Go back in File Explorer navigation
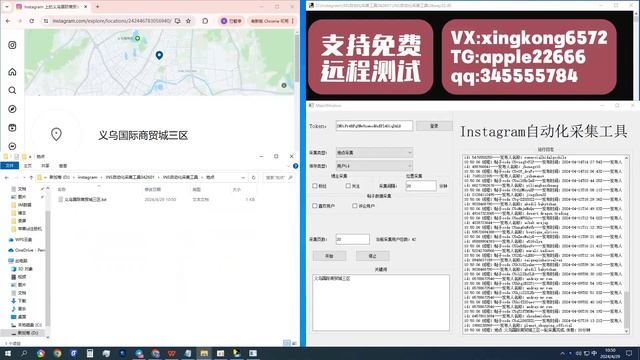 tap(7, 178)
